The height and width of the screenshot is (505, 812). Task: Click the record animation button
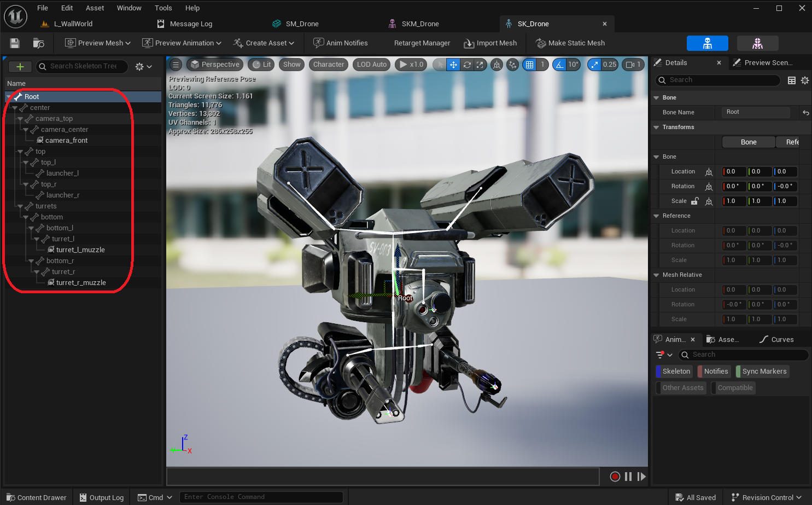click(x=615, y=477)
